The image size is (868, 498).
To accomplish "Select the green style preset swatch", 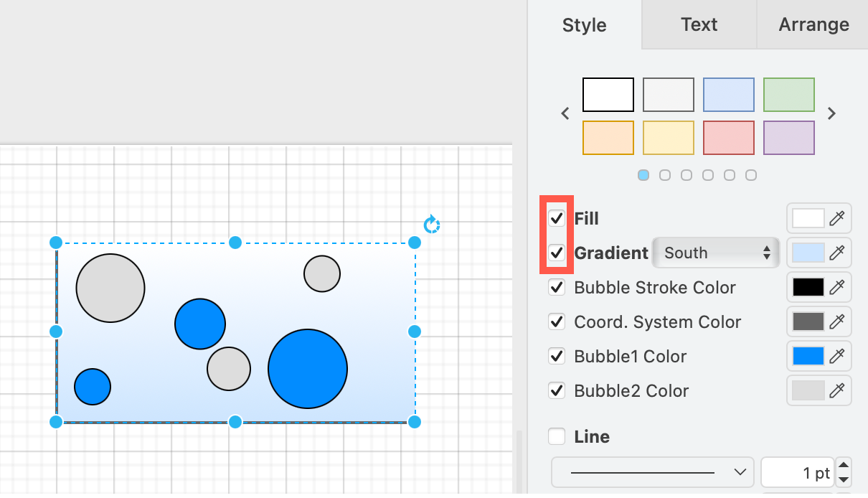I will click(788, 94).
